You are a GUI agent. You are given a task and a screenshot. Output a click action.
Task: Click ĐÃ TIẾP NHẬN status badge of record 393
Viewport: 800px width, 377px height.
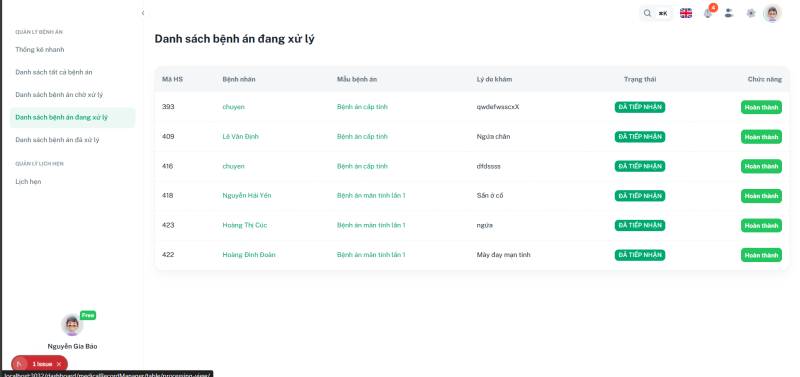[640, 107]
